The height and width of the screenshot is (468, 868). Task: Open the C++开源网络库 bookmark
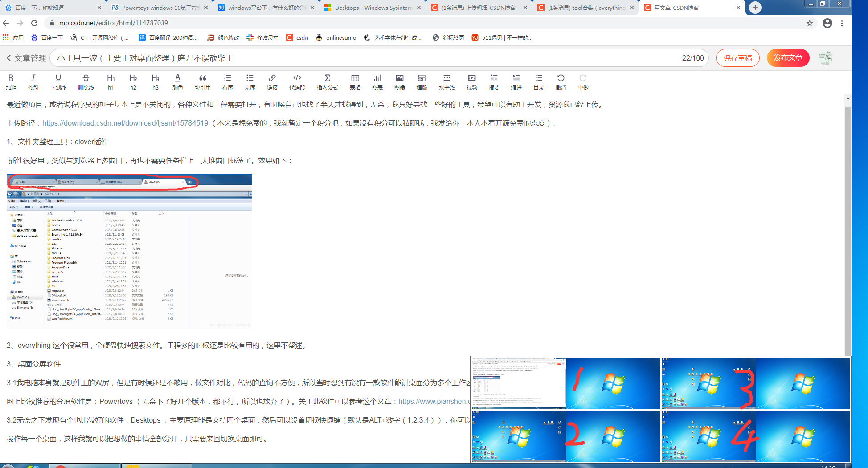(99, 37)
